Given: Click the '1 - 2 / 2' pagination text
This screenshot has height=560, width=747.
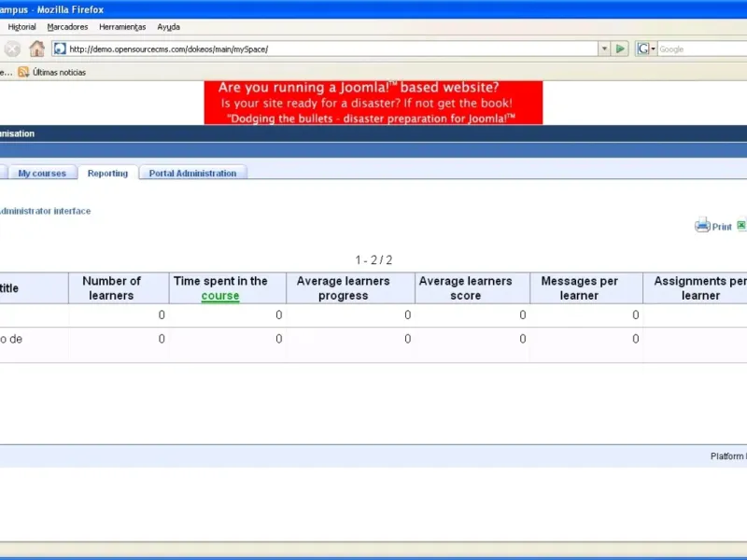Looking at the screenshot, I should pos(373,260).
